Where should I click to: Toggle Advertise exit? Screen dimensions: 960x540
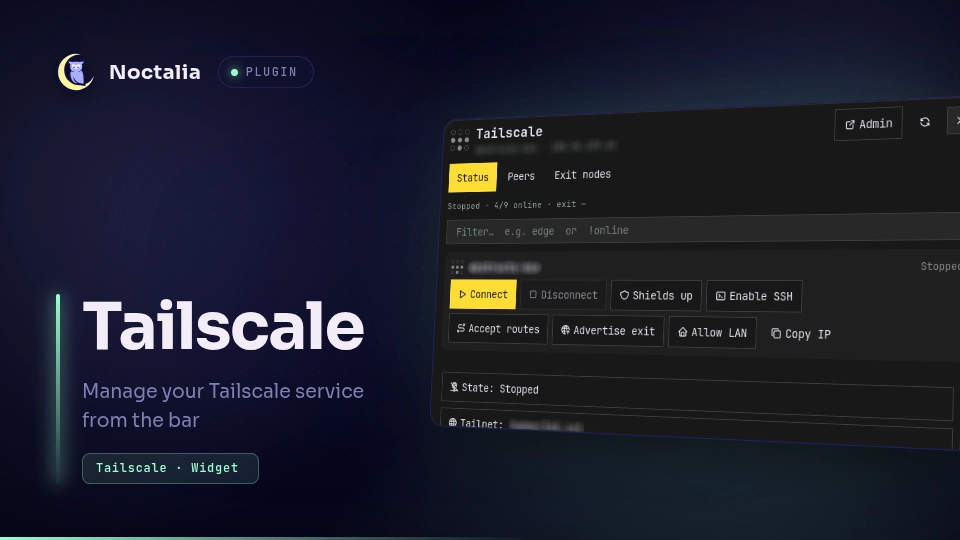coord(608,331)
